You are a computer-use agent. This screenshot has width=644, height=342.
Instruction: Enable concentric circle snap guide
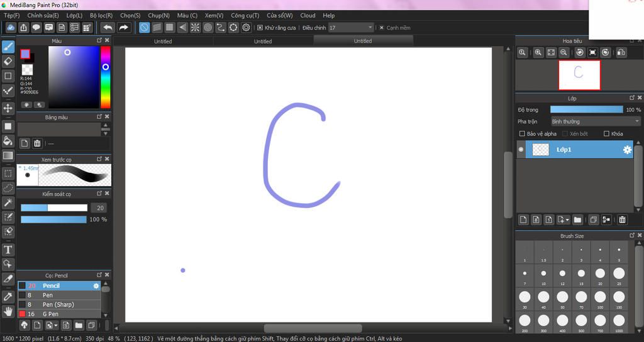click(x=208, y=28)
